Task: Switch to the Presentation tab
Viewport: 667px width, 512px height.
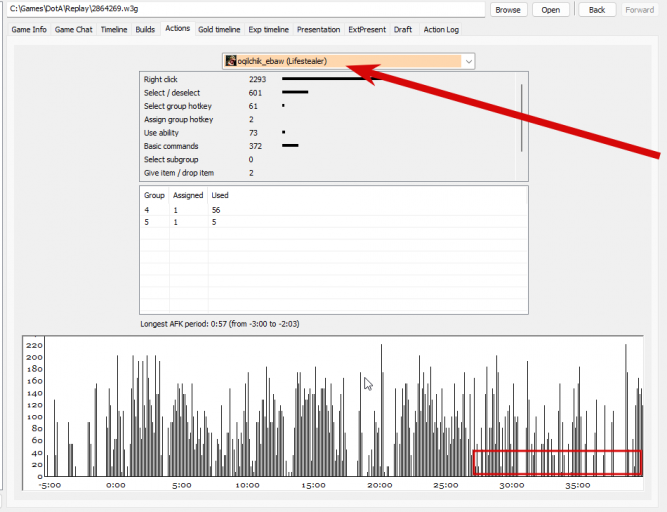Action: click(x=319, y=29)
